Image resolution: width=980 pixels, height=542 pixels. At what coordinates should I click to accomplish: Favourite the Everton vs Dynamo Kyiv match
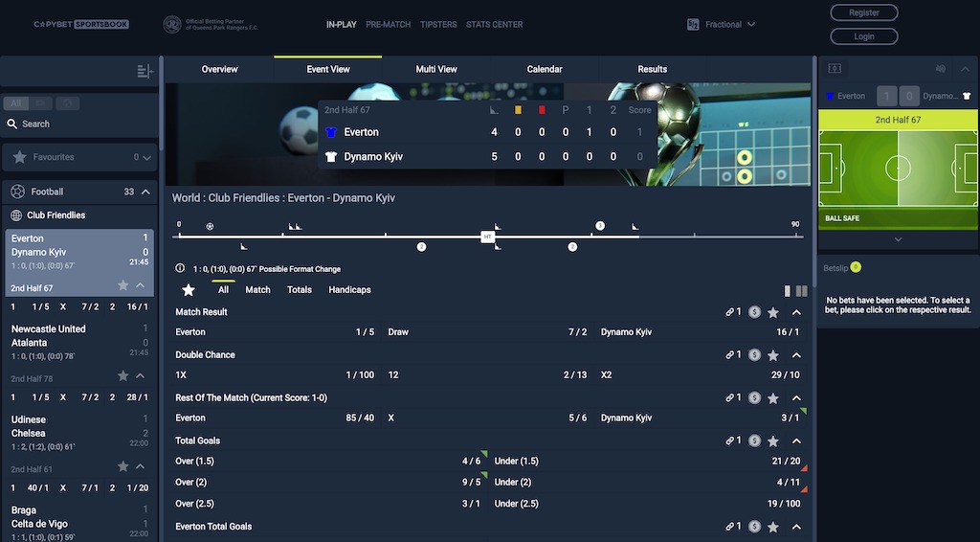click(123, 285)
